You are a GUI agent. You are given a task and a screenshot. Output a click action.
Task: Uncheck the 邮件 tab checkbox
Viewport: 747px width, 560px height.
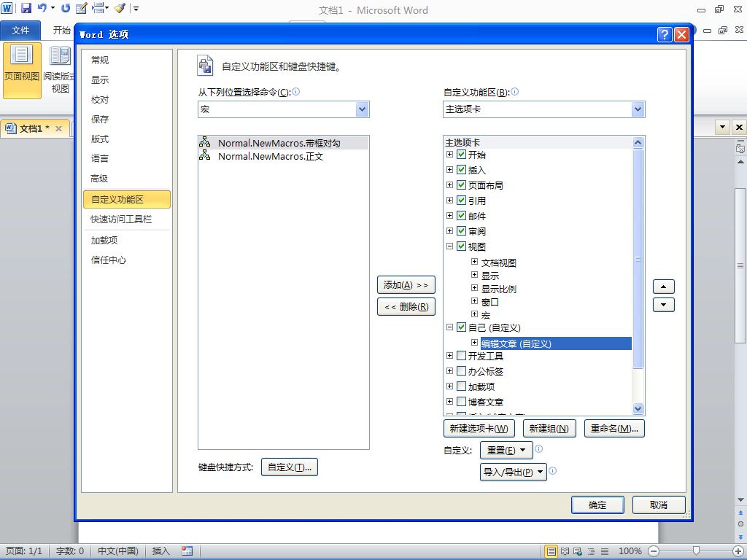pos(461,215)
